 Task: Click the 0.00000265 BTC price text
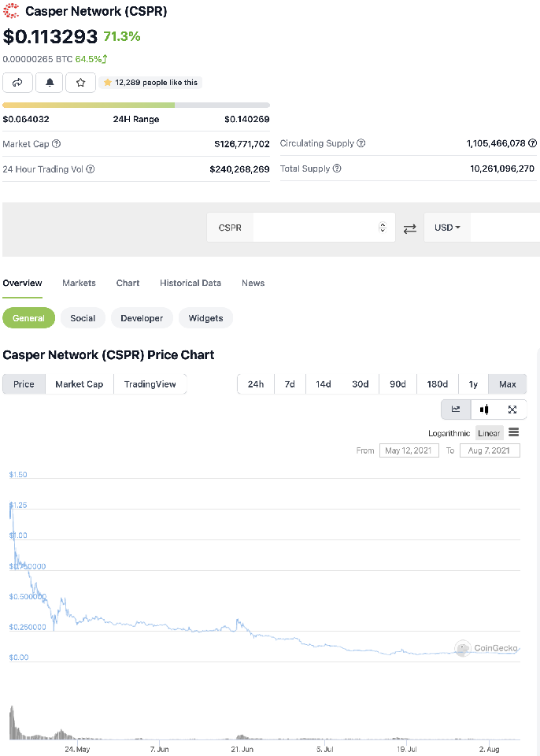[x=38, y=59]
